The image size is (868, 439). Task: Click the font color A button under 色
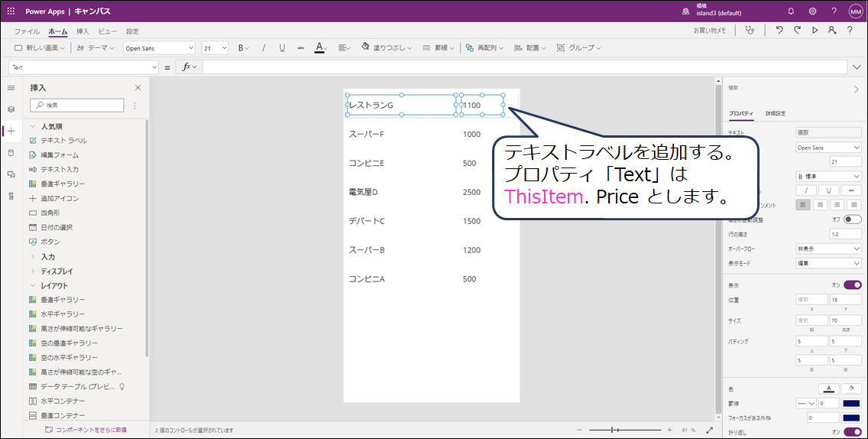[x=829, y=389]
